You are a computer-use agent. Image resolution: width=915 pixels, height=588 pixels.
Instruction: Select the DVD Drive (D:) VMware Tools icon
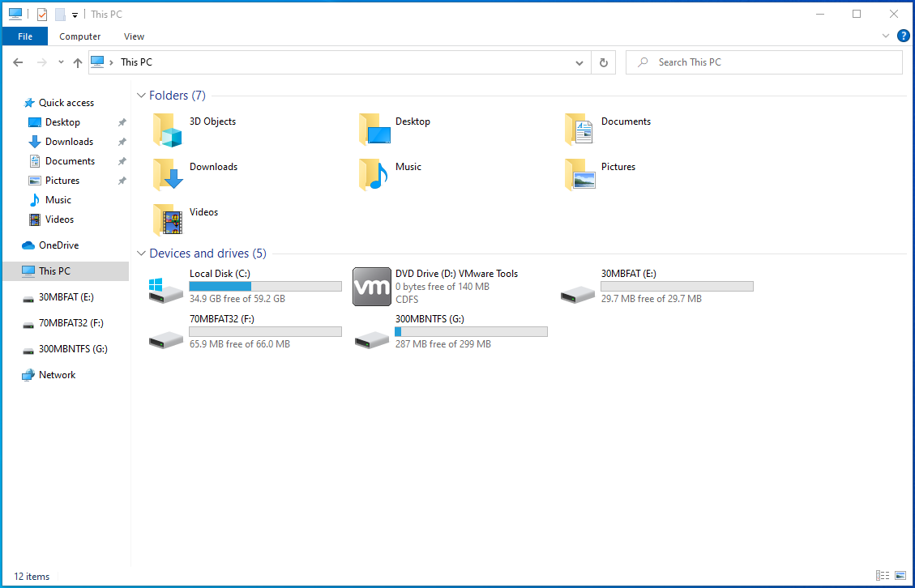(372, 287)
